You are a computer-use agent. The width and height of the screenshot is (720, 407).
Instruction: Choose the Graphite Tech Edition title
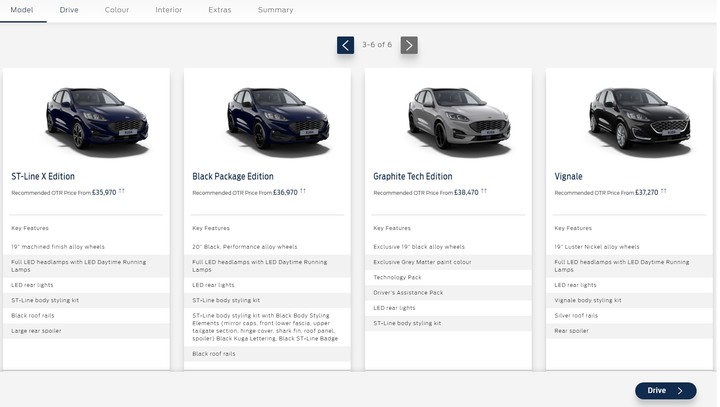(413, 176)
